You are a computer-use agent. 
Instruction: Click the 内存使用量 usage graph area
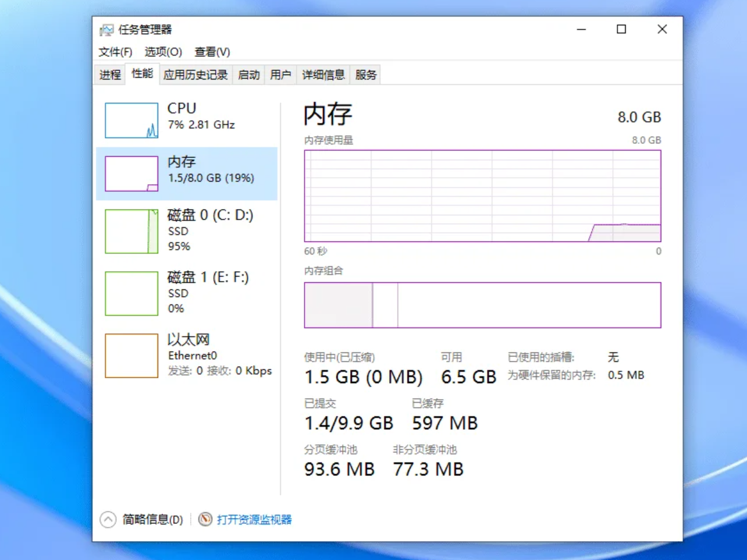click(482, 195)
